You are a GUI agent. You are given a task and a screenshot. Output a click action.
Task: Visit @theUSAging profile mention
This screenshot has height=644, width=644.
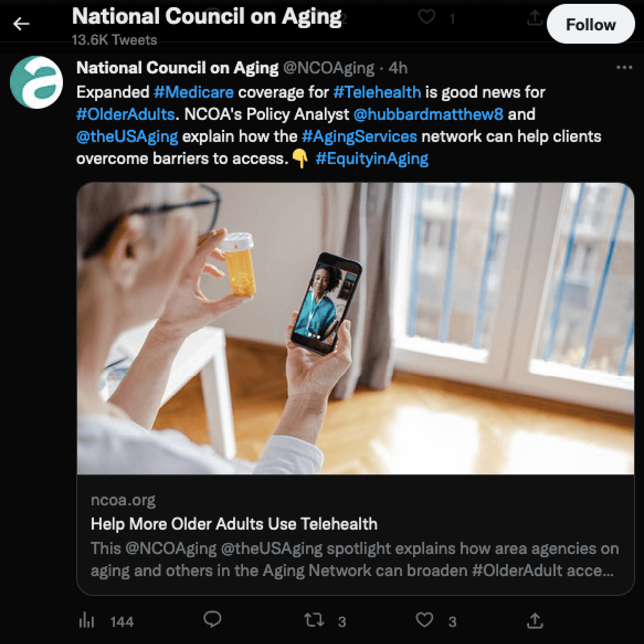coord(127,136)
